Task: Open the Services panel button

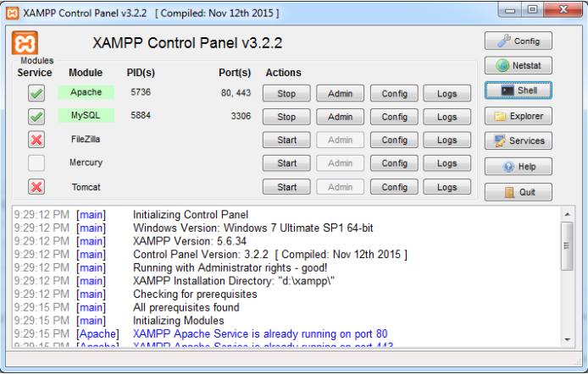Action: click(519, 140)
